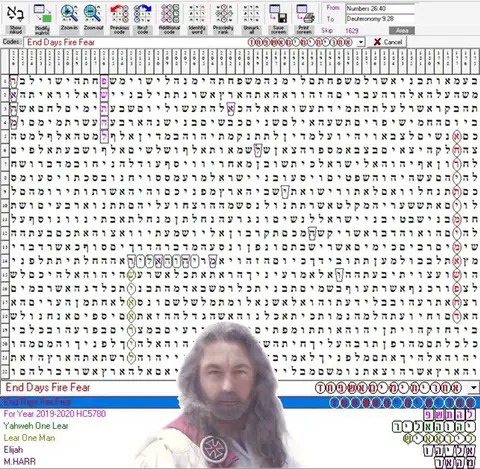Select the M.HARR list entry
Viewport: 480px width, 469px height.
(x=20, y=462)
